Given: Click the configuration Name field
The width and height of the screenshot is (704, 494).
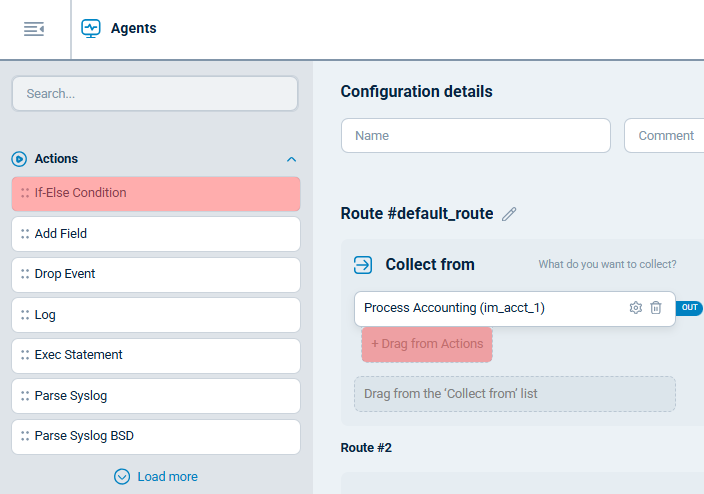Looking at the screenshot, I should tap(475, 136).
